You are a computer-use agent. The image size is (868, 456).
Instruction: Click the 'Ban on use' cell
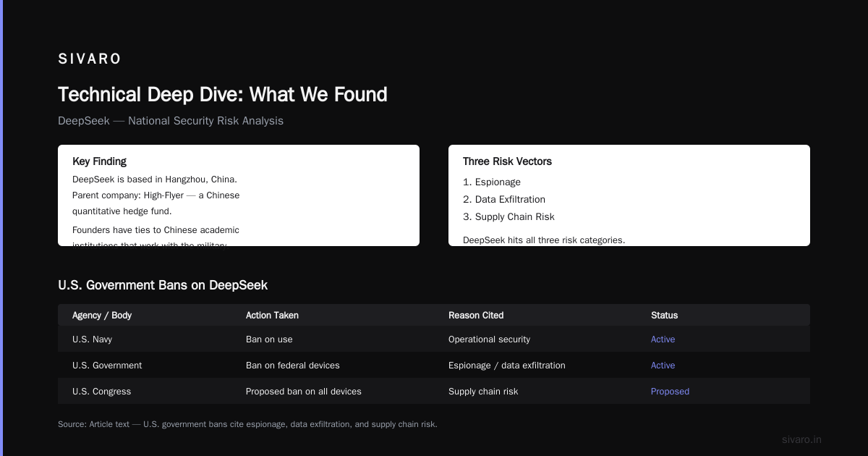(x=269, y=339)
